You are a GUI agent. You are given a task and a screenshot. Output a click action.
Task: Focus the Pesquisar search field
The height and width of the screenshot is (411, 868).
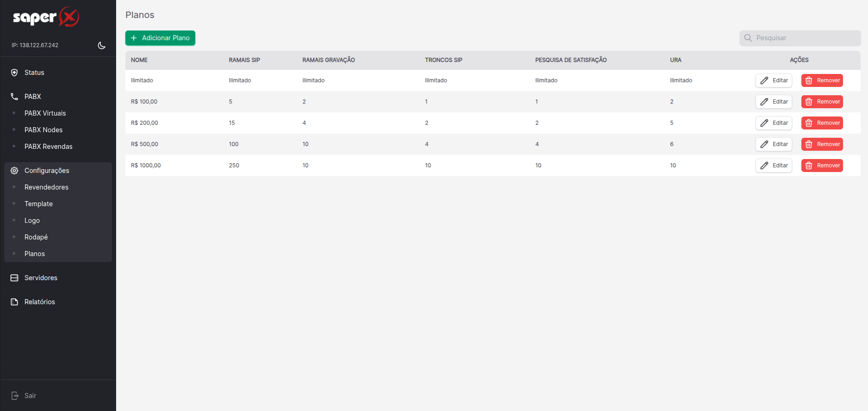click(805, 38)
